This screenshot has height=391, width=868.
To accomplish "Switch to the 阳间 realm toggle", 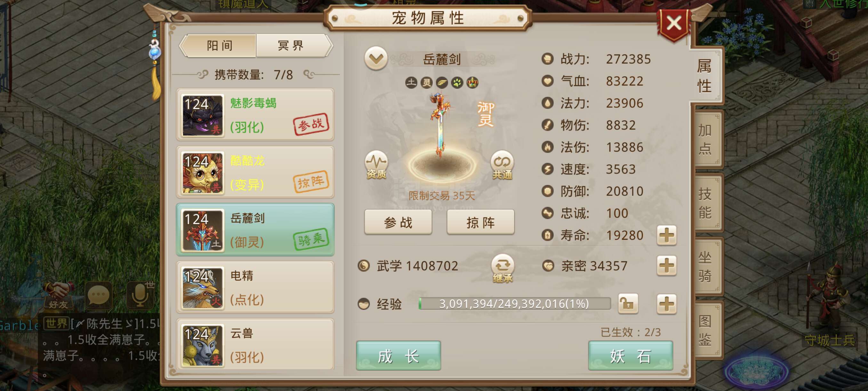I will [x=219, y=46].
